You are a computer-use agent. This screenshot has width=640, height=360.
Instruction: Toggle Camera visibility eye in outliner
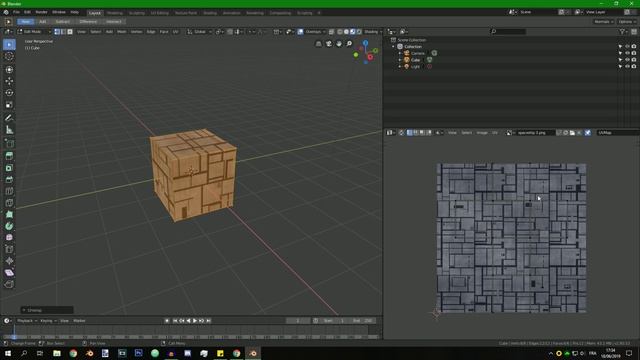click(627, 53)
